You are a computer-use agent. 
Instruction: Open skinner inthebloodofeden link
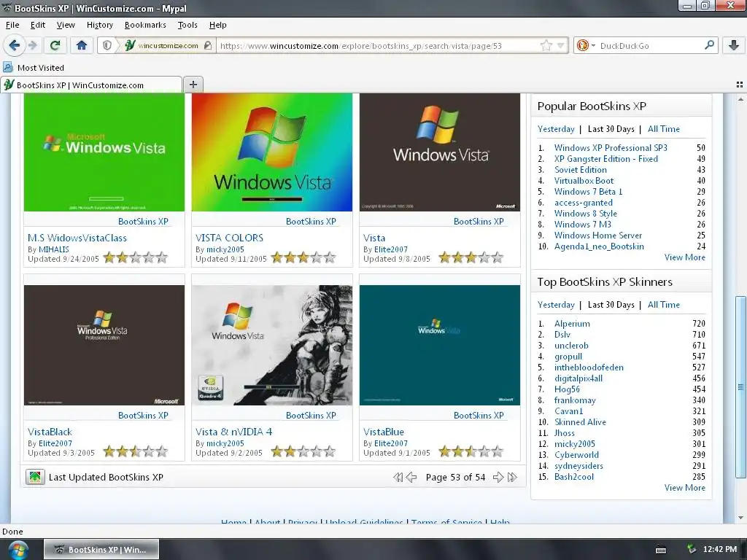[589, 367]
